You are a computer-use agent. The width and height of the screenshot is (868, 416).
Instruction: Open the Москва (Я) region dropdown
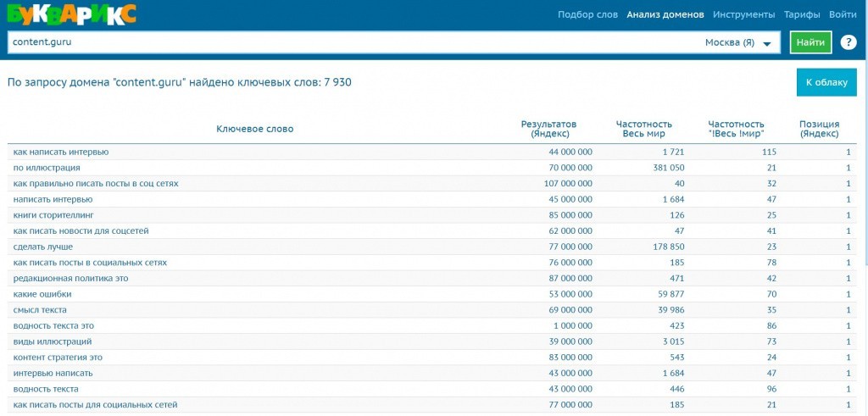(742, 43)
